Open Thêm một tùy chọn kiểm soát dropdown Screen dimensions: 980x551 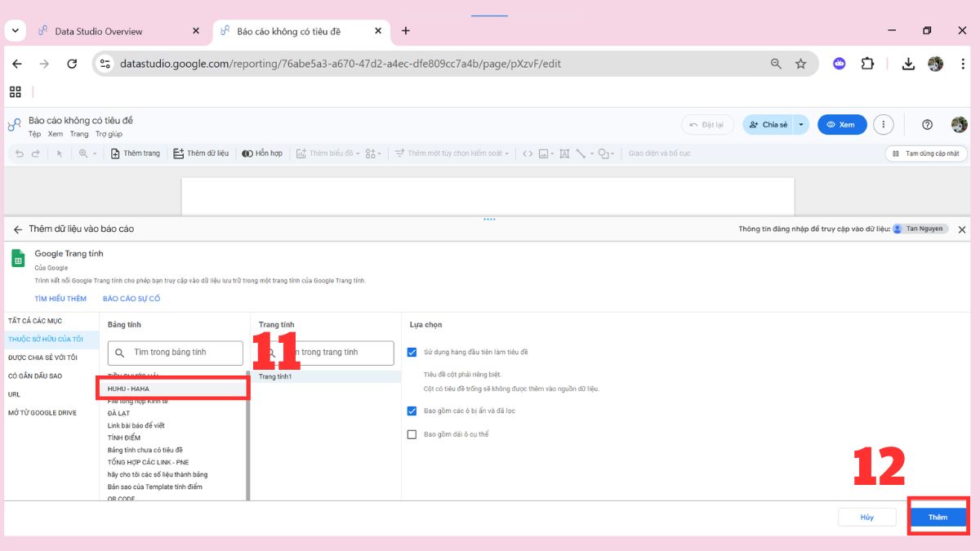[452, 153]
